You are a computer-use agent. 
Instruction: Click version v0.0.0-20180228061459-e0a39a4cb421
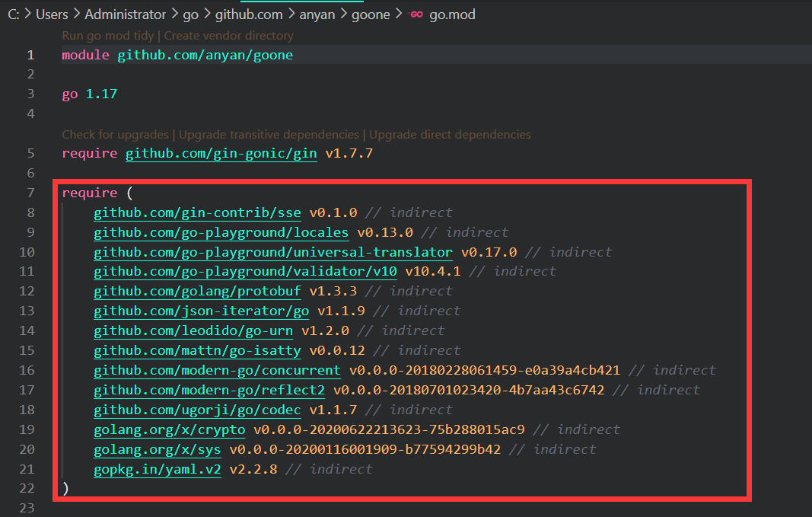pos(485,370)
